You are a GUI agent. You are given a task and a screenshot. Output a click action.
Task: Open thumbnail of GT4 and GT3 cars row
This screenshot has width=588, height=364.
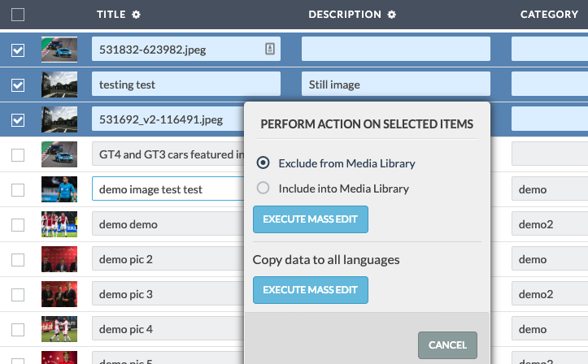click(x=59, y=154)
